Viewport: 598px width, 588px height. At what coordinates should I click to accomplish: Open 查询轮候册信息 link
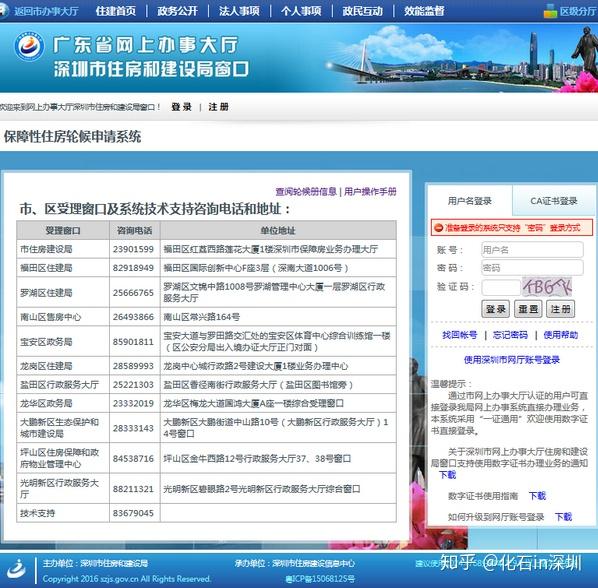click(x=306, y=191)
